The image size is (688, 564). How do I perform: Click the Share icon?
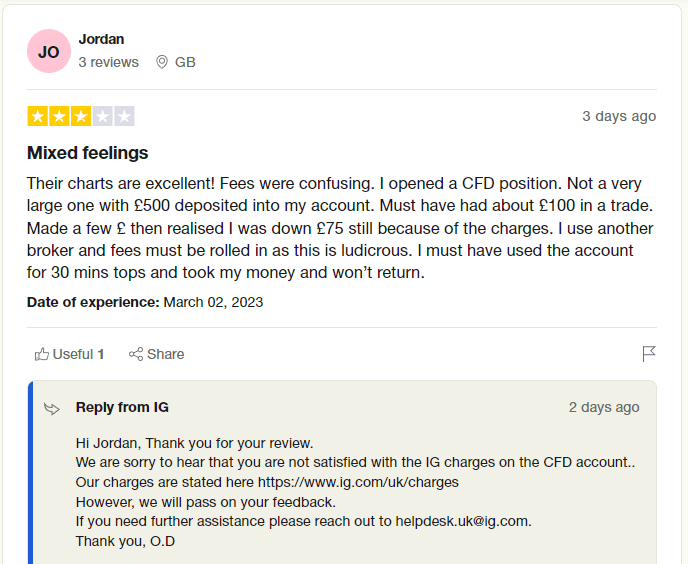pos(136,354)
